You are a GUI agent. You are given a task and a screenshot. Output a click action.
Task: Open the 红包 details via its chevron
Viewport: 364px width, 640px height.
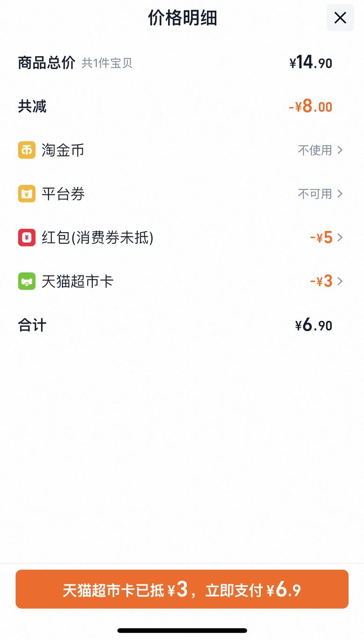point(340,237)
